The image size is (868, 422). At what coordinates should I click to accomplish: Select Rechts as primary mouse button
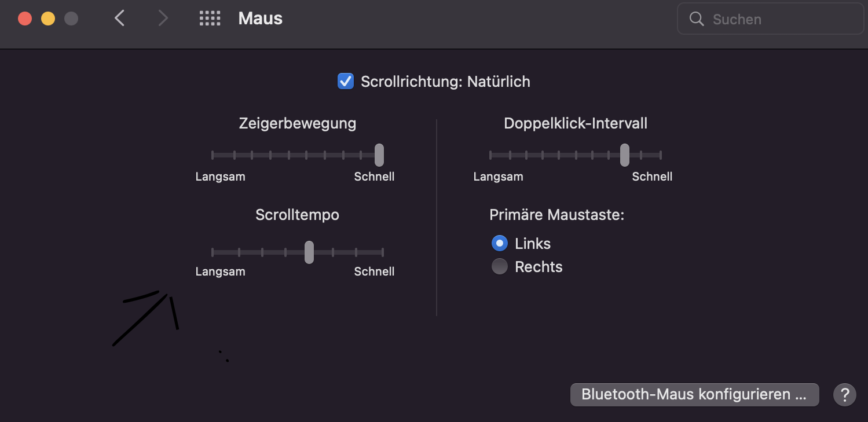500,266
